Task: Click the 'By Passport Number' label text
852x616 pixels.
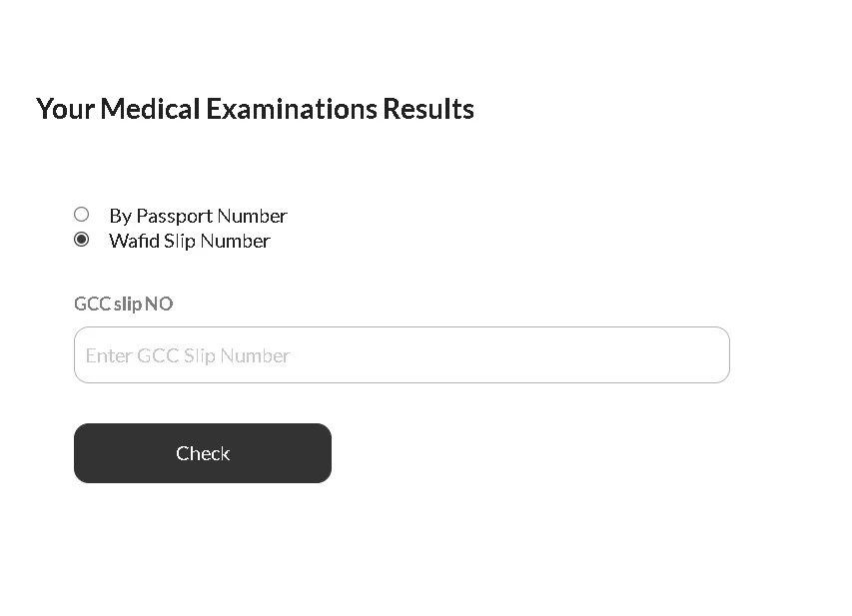Action: (198, 217)
